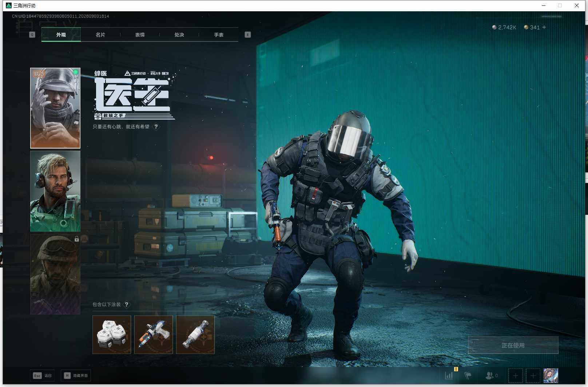Click the 只要还有心跳，就还有希望 slogan
The width and height of the screenshot is (588, 387).
(121, 127)
